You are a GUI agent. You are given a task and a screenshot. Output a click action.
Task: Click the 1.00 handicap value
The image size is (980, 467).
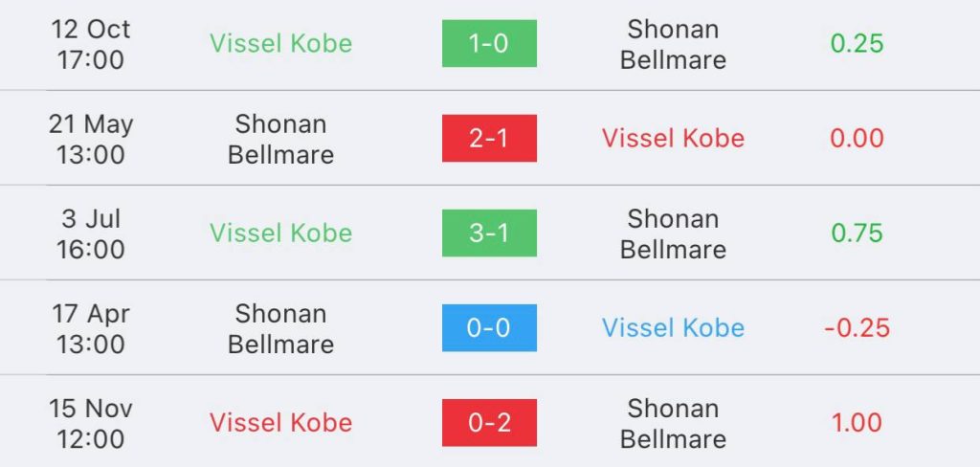point(857,423)
